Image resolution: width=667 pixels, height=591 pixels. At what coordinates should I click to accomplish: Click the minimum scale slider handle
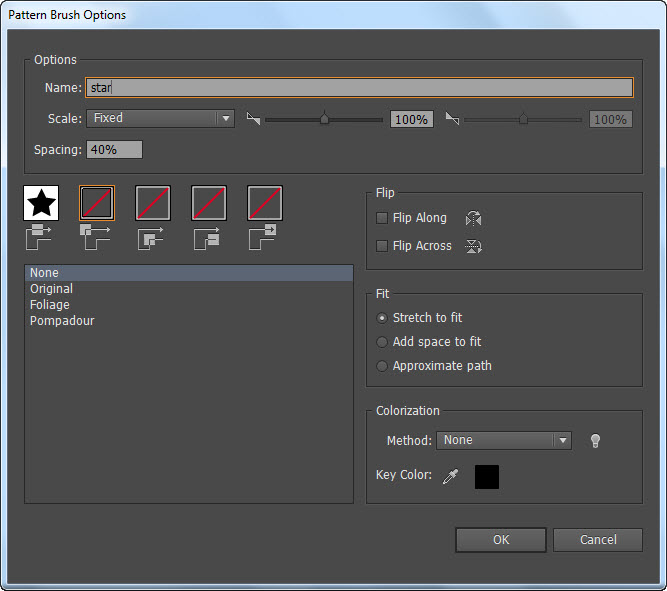point(325,118)
